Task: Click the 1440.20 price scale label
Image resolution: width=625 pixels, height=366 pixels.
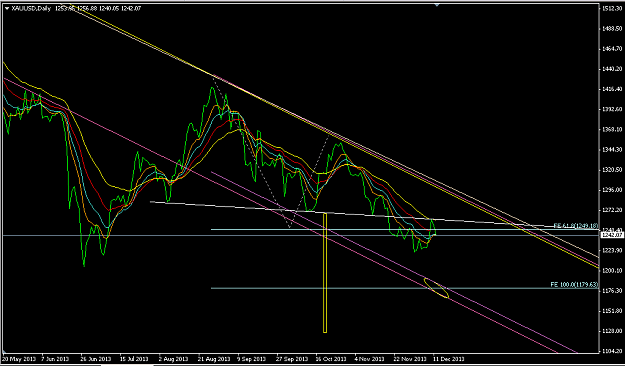Action: coord(613,69)
